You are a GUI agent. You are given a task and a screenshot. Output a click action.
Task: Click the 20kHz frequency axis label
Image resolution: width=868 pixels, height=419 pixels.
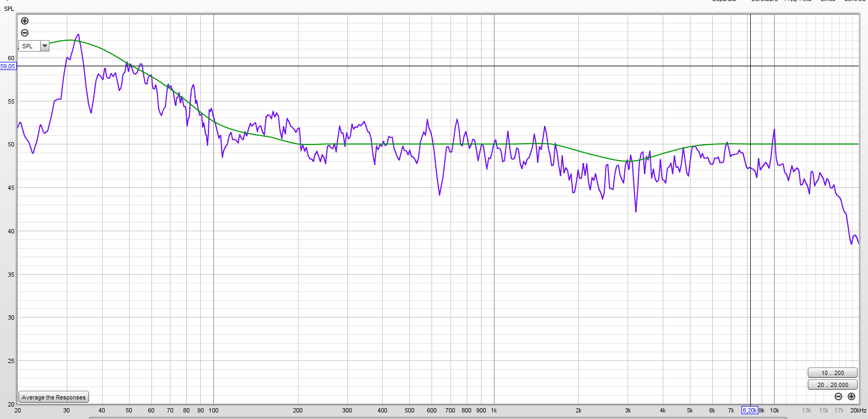click(858, 410)
